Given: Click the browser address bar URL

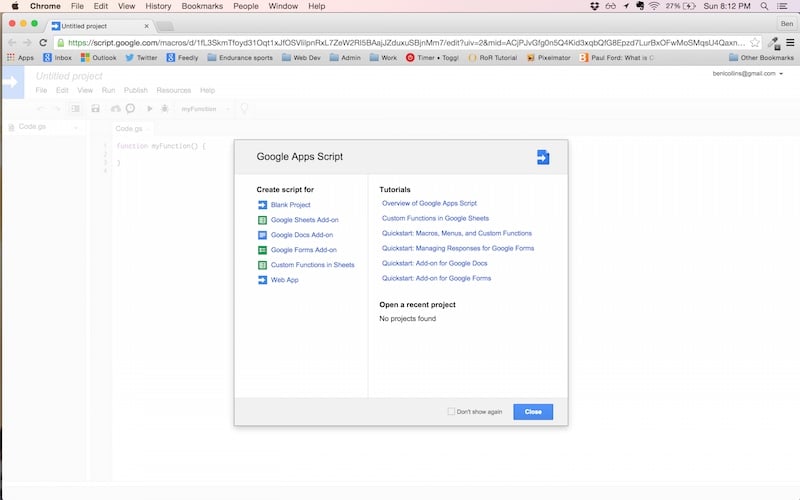Looking at the screenshot, I should (400, 43).
